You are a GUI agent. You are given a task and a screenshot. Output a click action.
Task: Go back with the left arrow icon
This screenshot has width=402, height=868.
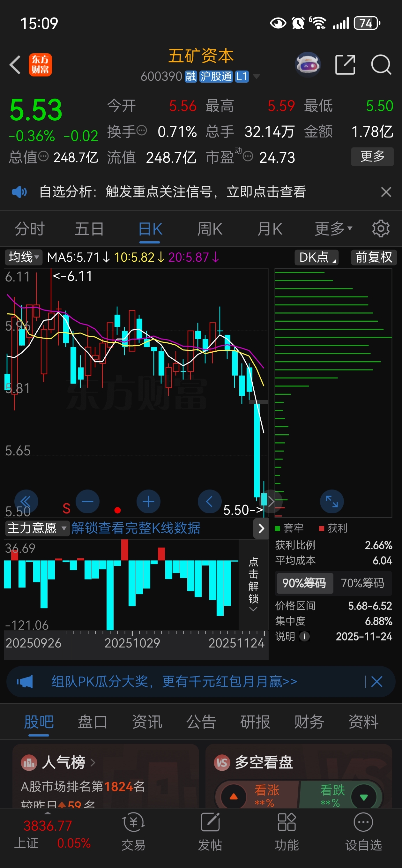coord(15,64)
